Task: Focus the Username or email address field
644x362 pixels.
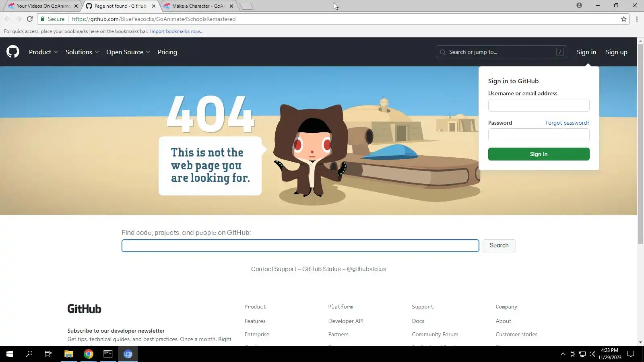Action: (x=539, y=105)
